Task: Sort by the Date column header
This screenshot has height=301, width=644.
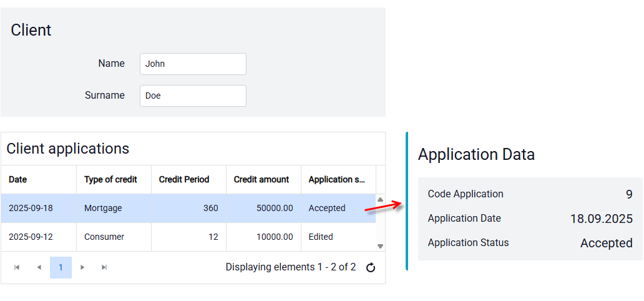Action: click(39, 180)
